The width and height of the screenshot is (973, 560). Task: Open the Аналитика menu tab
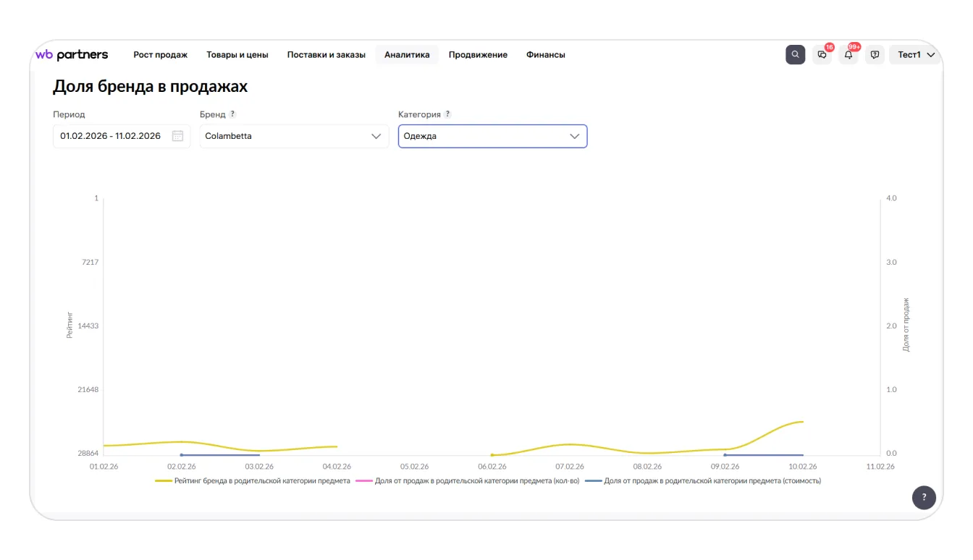[x=407, y=55]
